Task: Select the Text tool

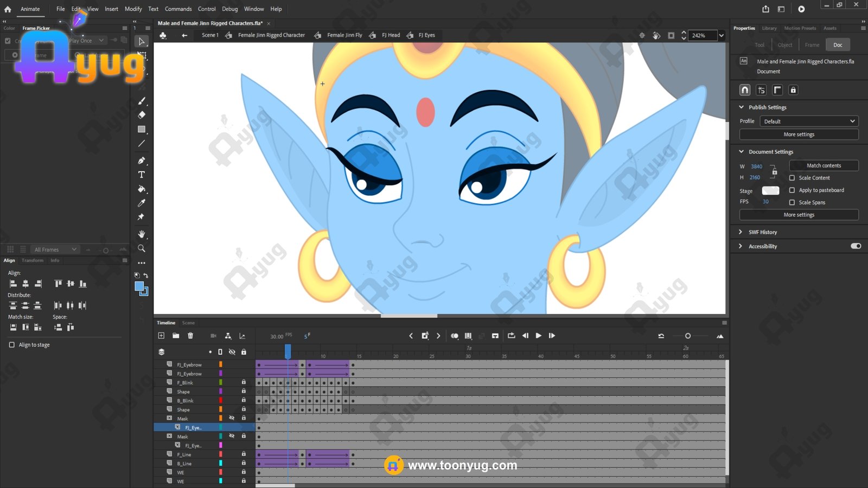Action: click(142, 175)
